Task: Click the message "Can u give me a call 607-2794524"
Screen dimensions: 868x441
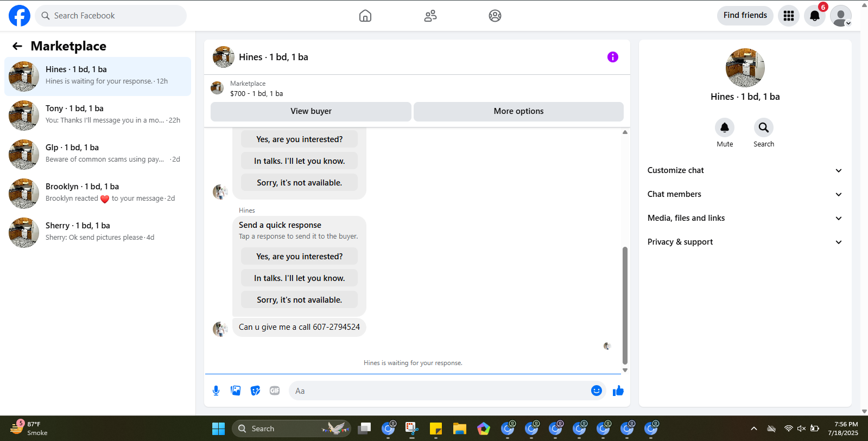Action: point(299,327)
